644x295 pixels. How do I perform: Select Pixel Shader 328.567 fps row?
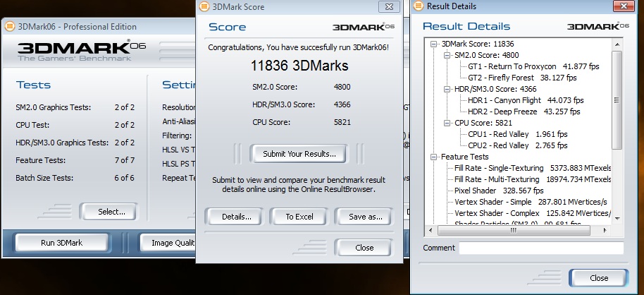499,191
